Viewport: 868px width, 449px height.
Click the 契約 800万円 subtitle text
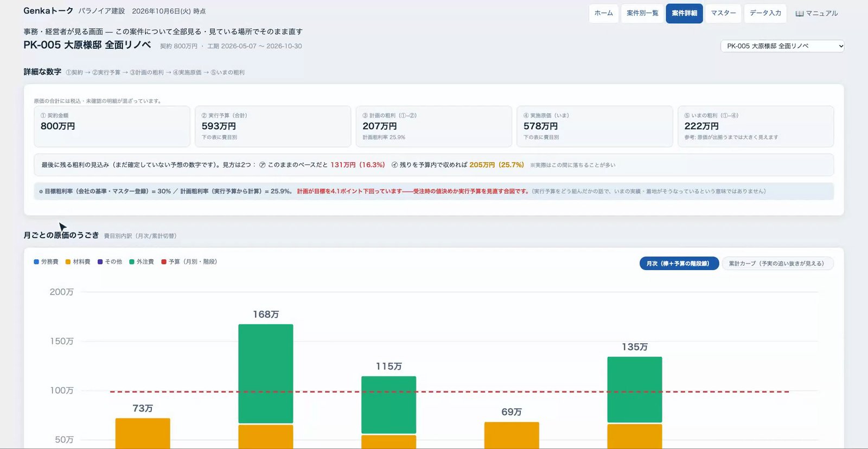point(178,47)
